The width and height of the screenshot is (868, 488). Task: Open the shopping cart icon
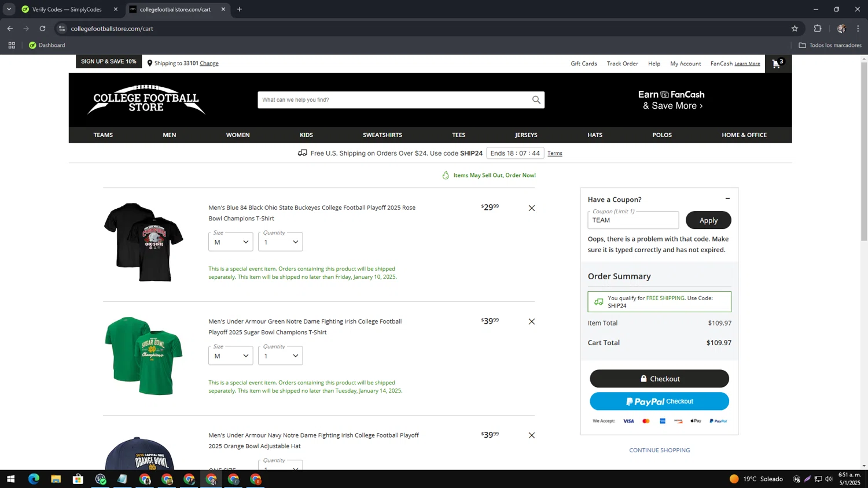(778, 63)
